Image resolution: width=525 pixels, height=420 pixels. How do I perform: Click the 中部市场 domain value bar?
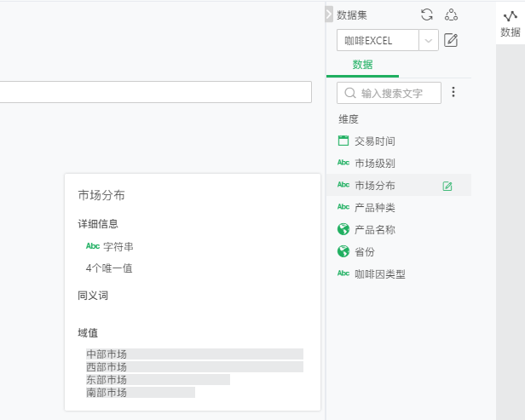pos(193,354)
